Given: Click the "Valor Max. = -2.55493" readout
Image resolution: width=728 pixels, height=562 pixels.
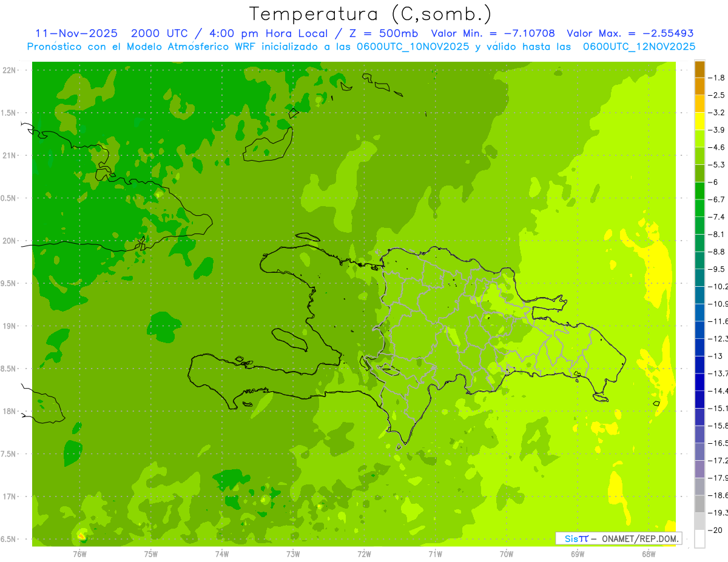Looking at the screenshot, I should tap(630, 33).
